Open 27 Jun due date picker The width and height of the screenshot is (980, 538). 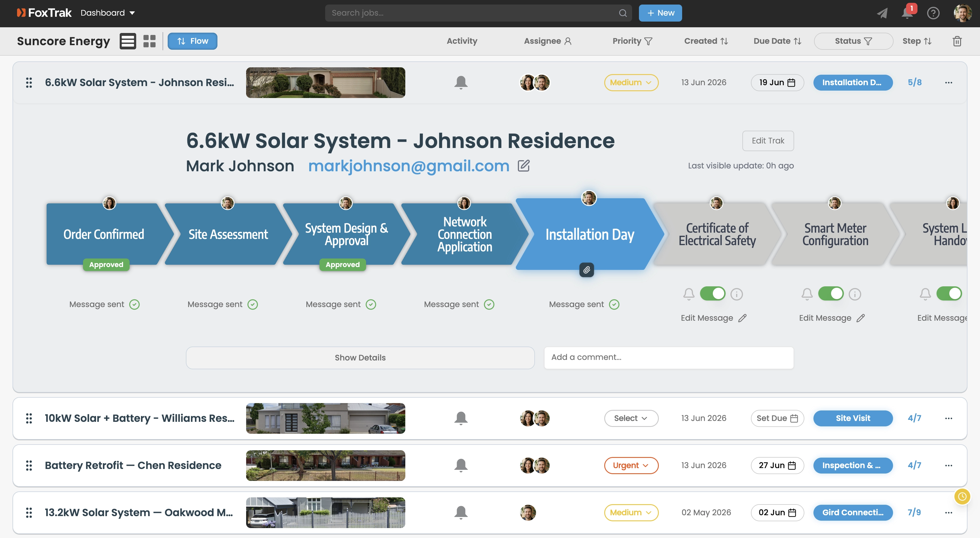[x=777, y=465]
